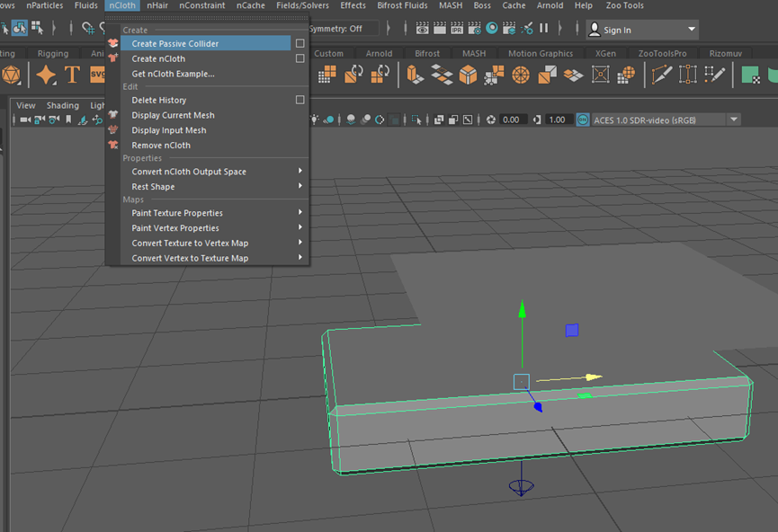
Task: Open the Effects menu
Action: click(x=353, y=5)
